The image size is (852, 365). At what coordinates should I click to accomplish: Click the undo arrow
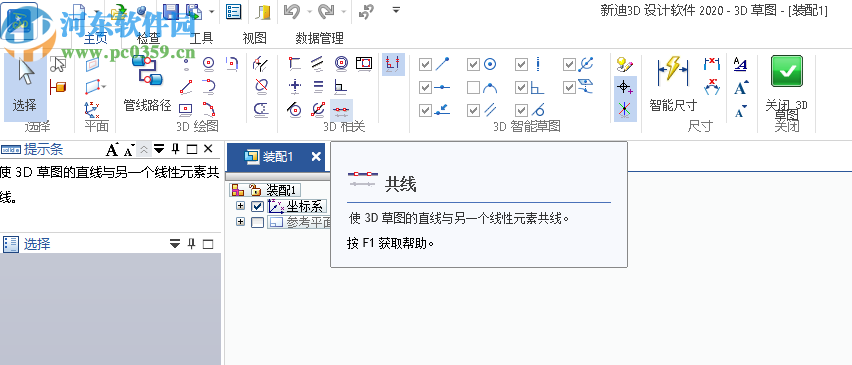coord(292,11)
